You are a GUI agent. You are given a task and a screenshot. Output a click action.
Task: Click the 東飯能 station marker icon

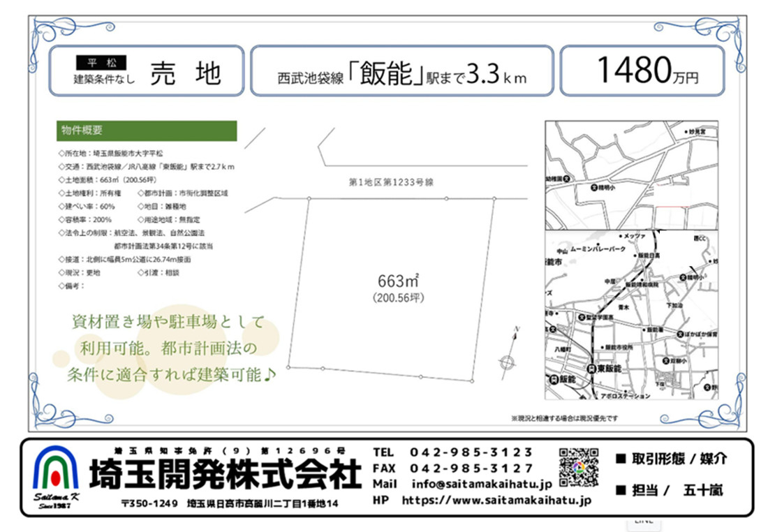(591, 369)
